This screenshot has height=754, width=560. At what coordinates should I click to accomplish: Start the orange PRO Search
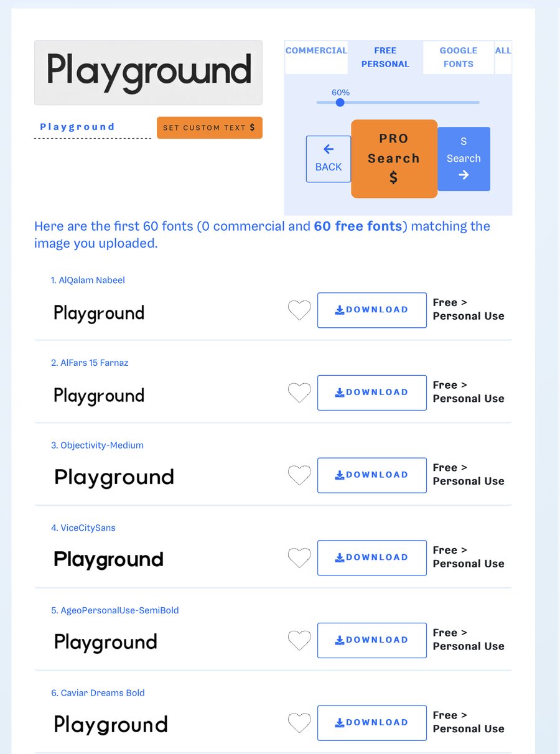(394, 159)
